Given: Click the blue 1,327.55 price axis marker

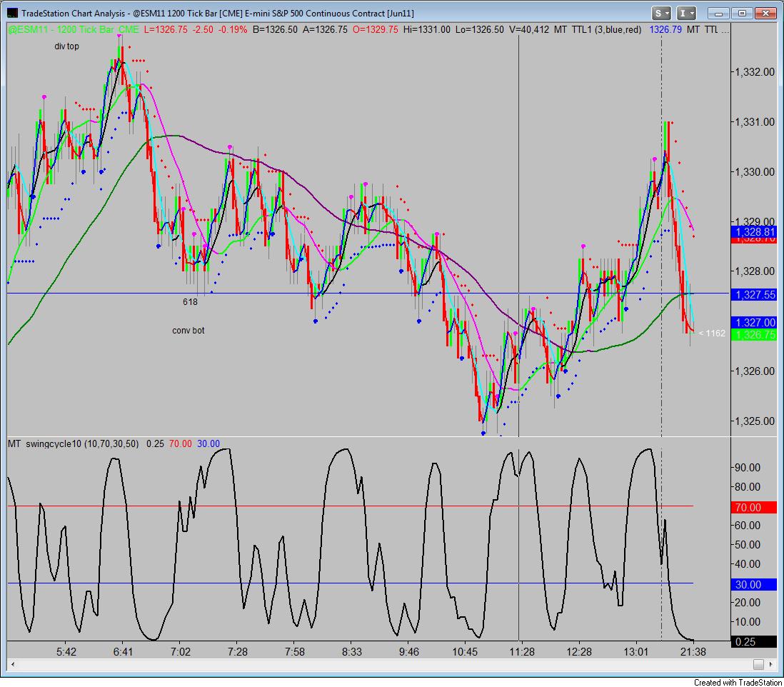Looking at the screenshot, I should point(754,294).
